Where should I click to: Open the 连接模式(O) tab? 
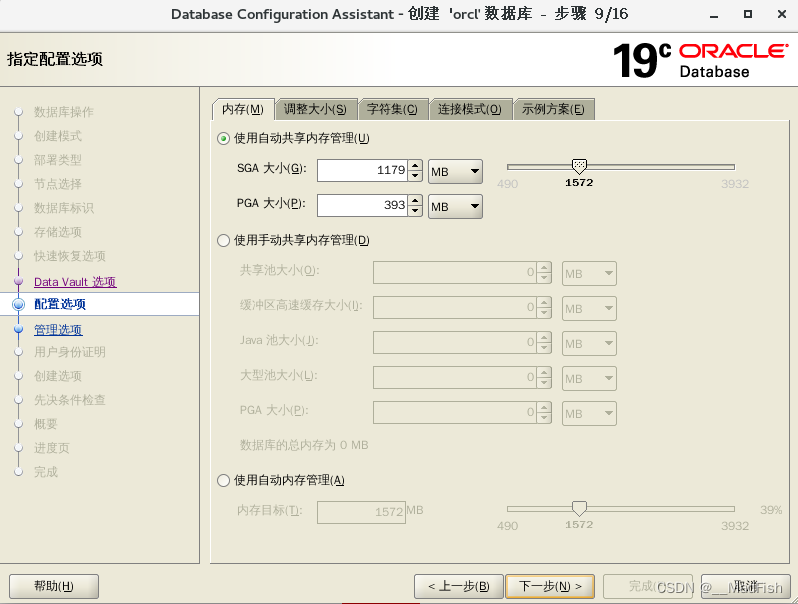click(x=470, y=109)
